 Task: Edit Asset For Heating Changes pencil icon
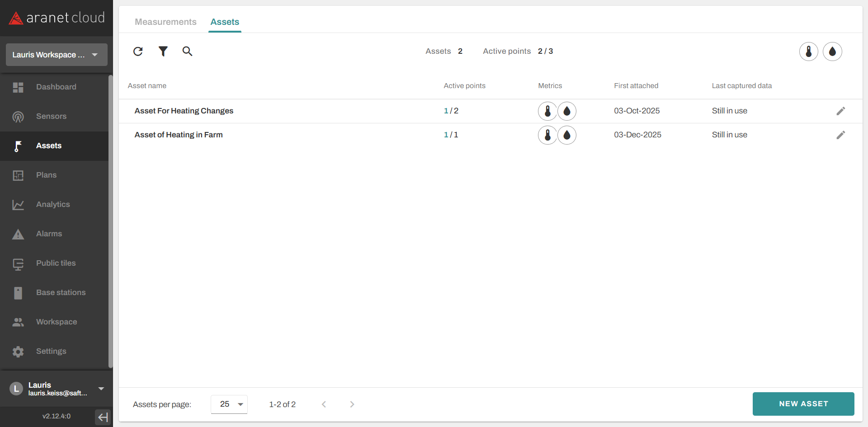840,111
